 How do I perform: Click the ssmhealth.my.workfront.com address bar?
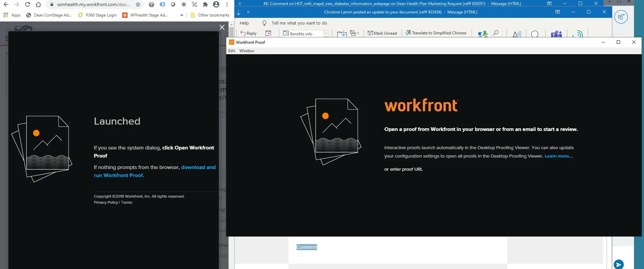point(94,5)
